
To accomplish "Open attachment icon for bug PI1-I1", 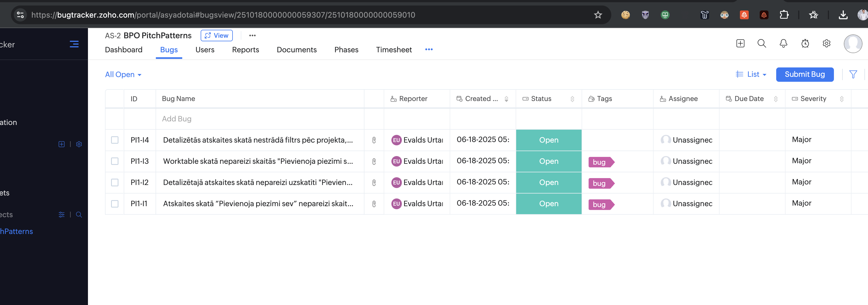I will tap(374, 204).
